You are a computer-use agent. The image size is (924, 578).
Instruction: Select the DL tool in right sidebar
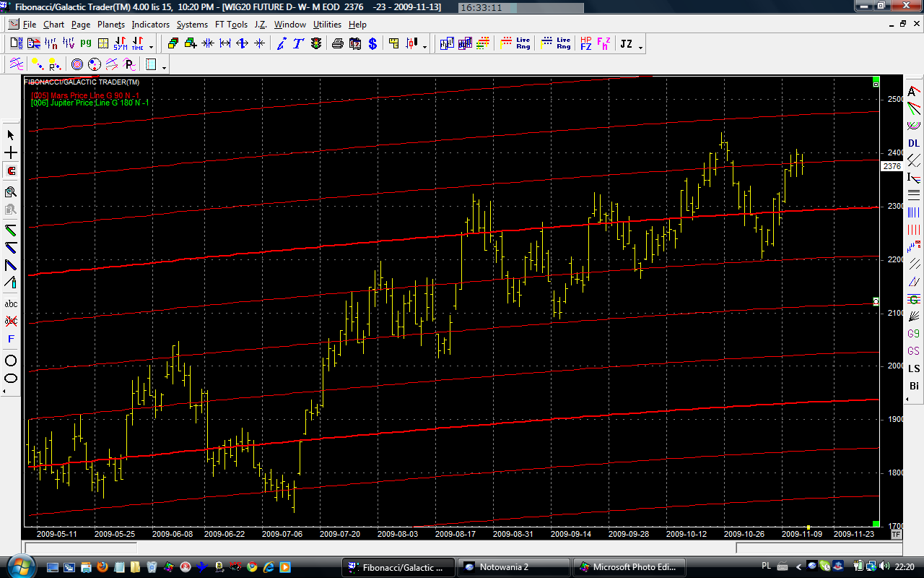tap(914, 143)
